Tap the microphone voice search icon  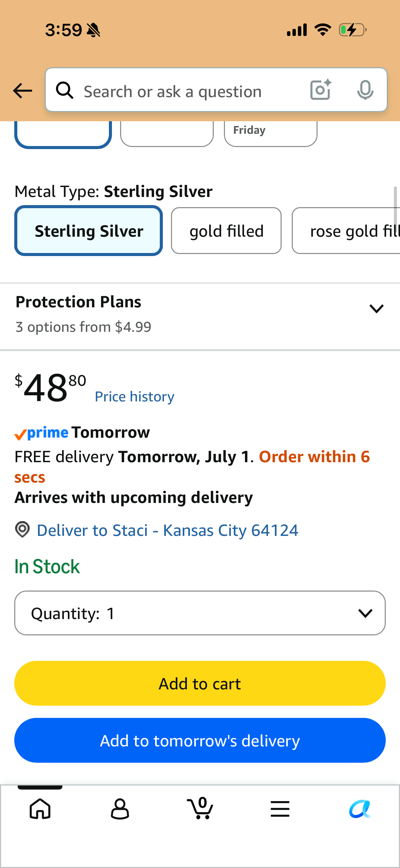click(x=365, y=90)
